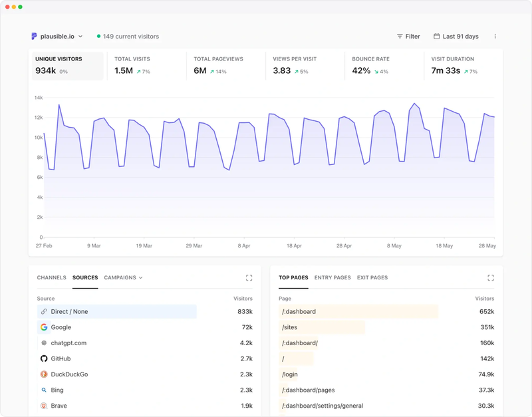Image resolution: width=532 pixels, height=417 pixels.
Task: Open the plausible.io site switcher dropdown
Action: 57,37
